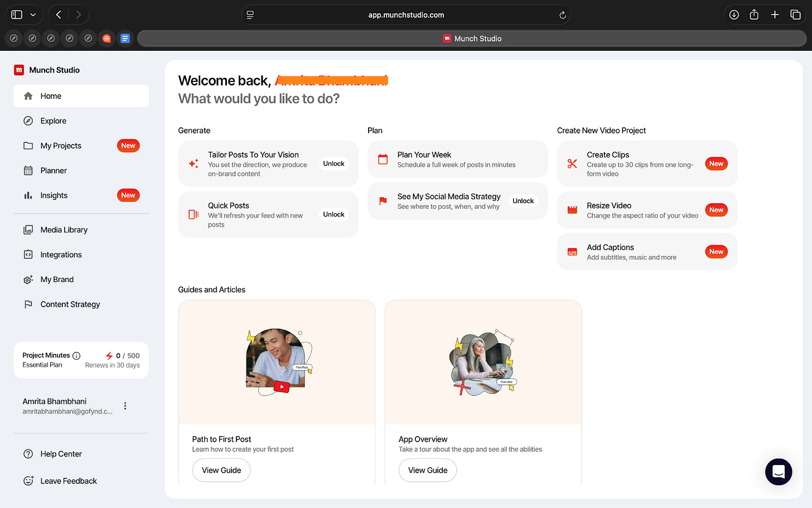Viewport: 812px width, 508px height.
Task: Click the New badge beside My Projects
Action: click(x=128, y=146)
